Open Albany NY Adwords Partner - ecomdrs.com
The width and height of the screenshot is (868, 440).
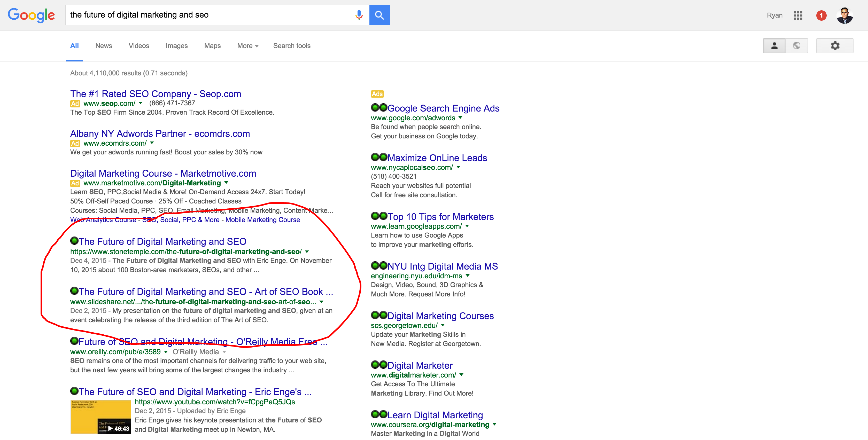160,133
